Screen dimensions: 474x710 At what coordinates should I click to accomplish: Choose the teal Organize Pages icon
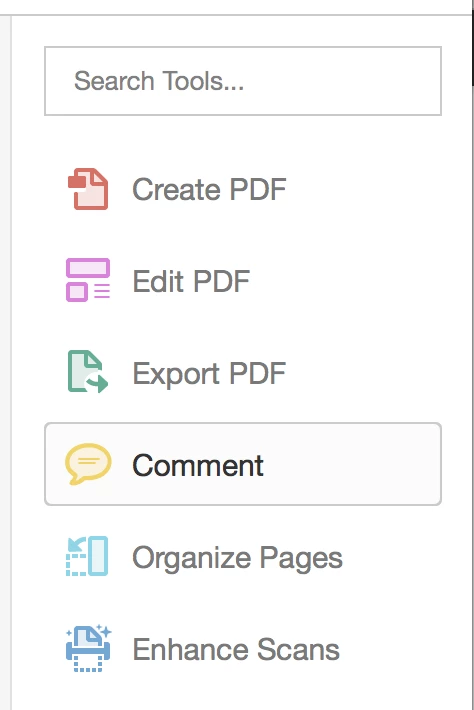[x=87, y=556]
